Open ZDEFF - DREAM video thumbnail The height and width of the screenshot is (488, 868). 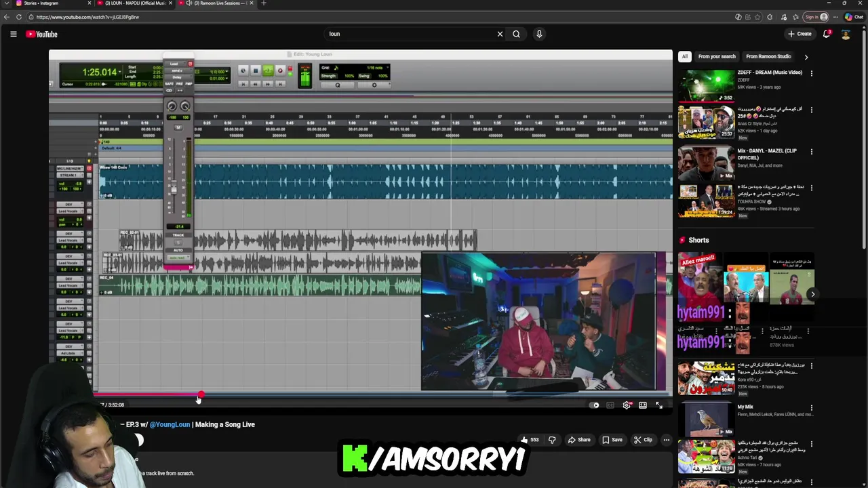click(706, 85)
